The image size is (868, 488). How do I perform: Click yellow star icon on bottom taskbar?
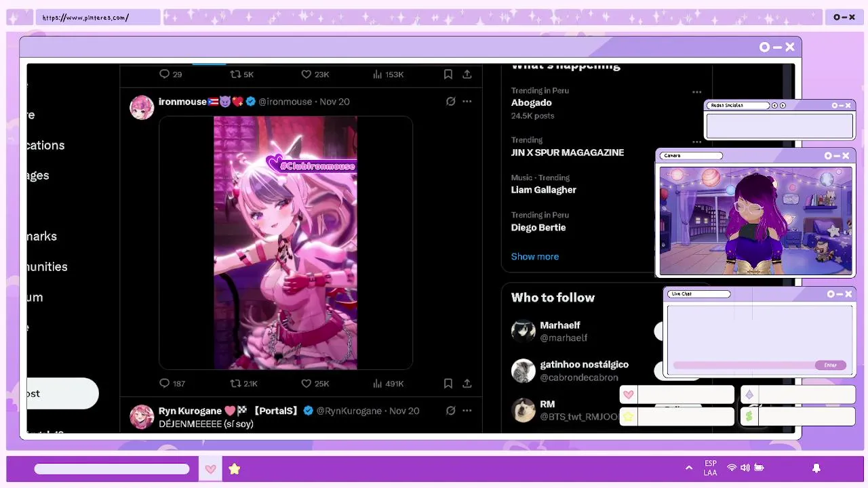234,468
